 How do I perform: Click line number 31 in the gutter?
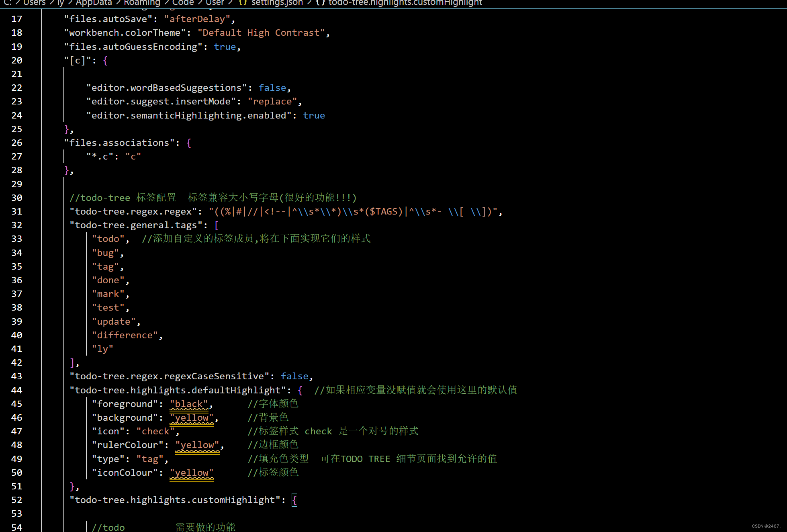(16, 211)
